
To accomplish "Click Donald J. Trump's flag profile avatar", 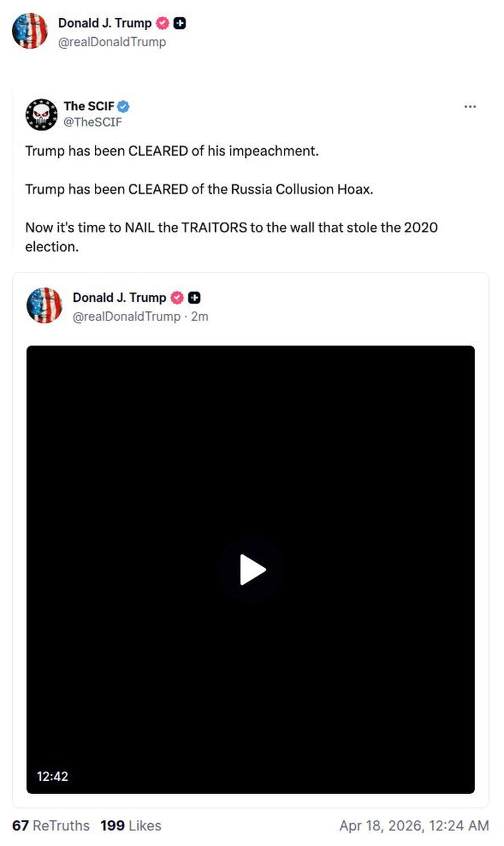I will click(30, 31).
